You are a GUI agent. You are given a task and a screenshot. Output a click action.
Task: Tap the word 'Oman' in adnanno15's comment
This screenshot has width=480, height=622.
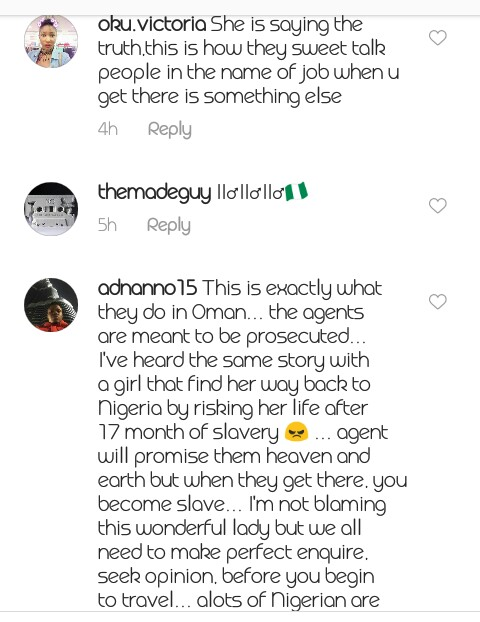219,313
